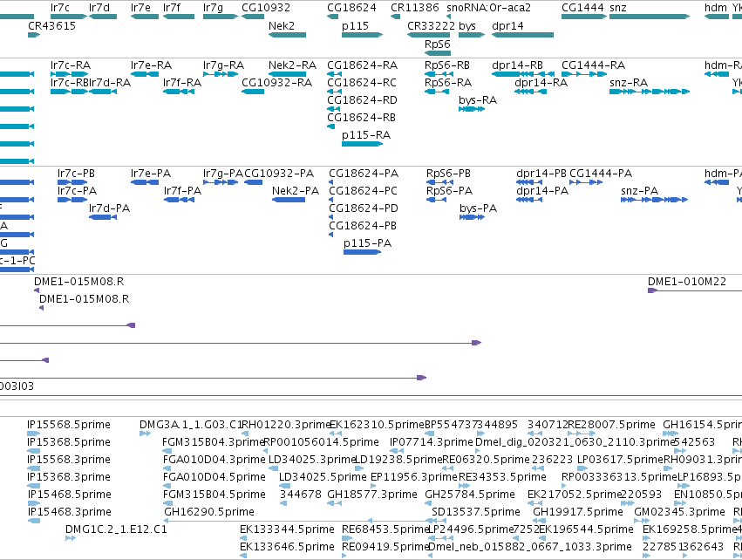Select the snz gene label
The width and height of the screenshot is (742, 560).
[617, 8]
